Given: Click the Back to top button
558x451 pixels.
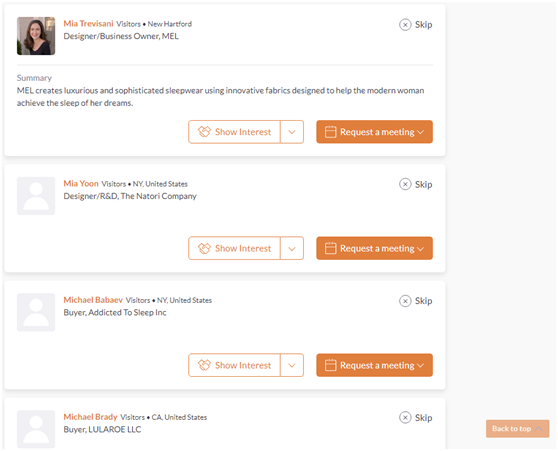Looking at the screenshot, I should point(517,429).
